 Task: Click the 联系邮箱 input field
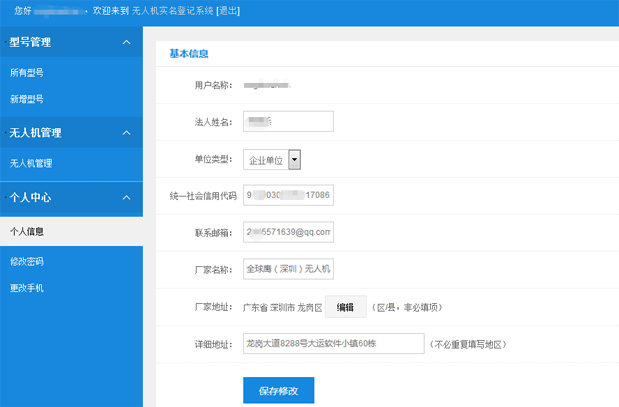(x=288, y=232)
